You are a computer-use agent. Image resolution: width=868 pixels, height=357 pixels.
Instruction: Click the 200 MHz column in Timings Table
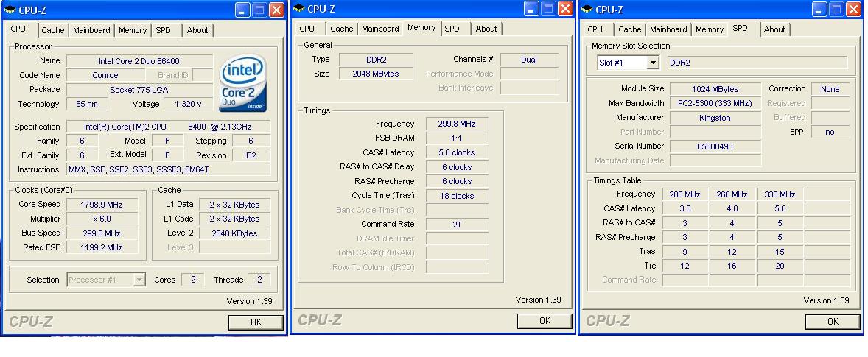click(685, 194)
